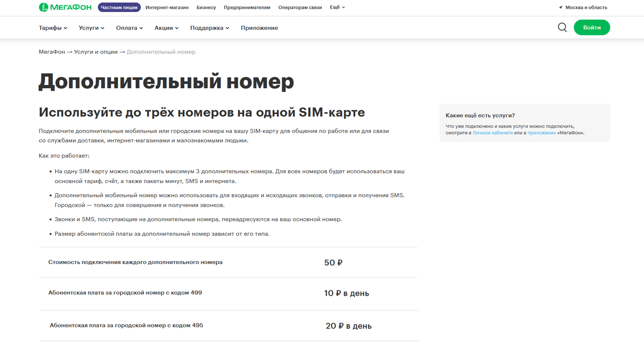Open the Операторам связи section
Image resolution: width=644 pixels, height=349 pixels.
click(300, 7)
